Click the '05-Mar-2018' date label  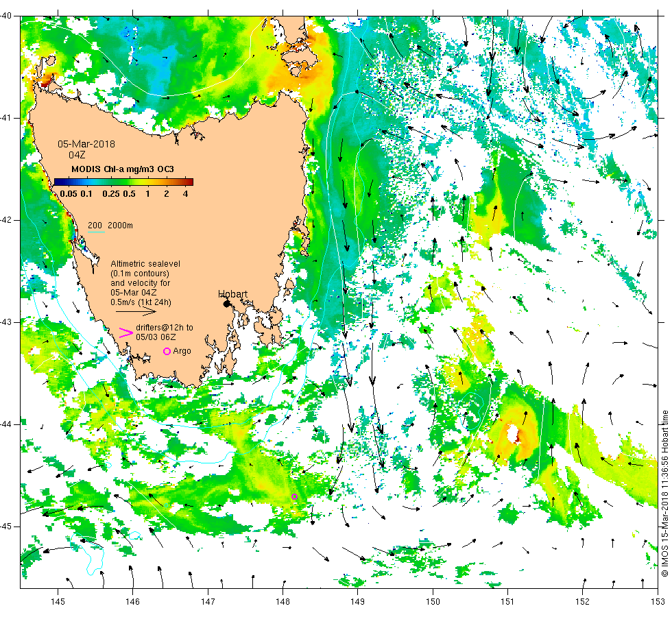point(86,144)
